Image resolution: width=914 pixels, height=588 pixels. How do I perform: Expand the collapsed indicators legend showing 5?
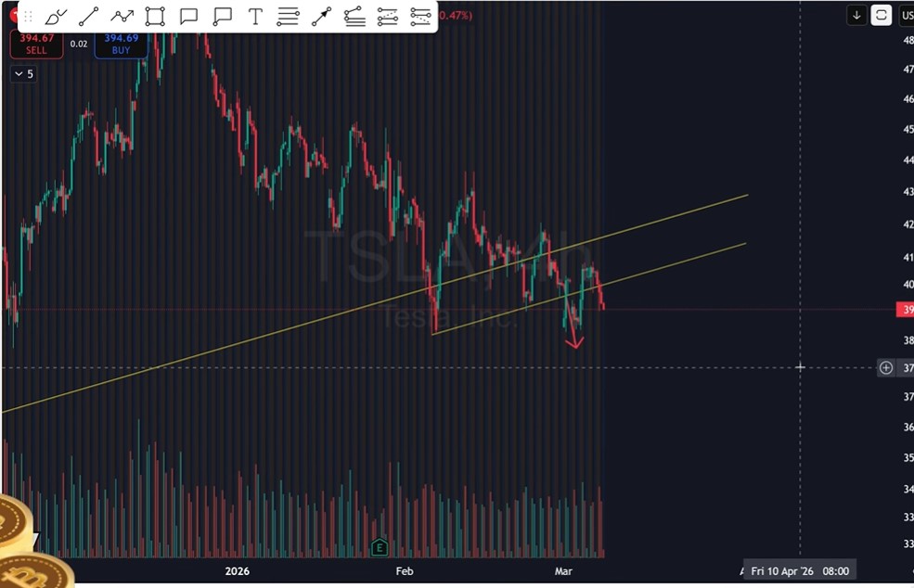[x=23, y=74]
